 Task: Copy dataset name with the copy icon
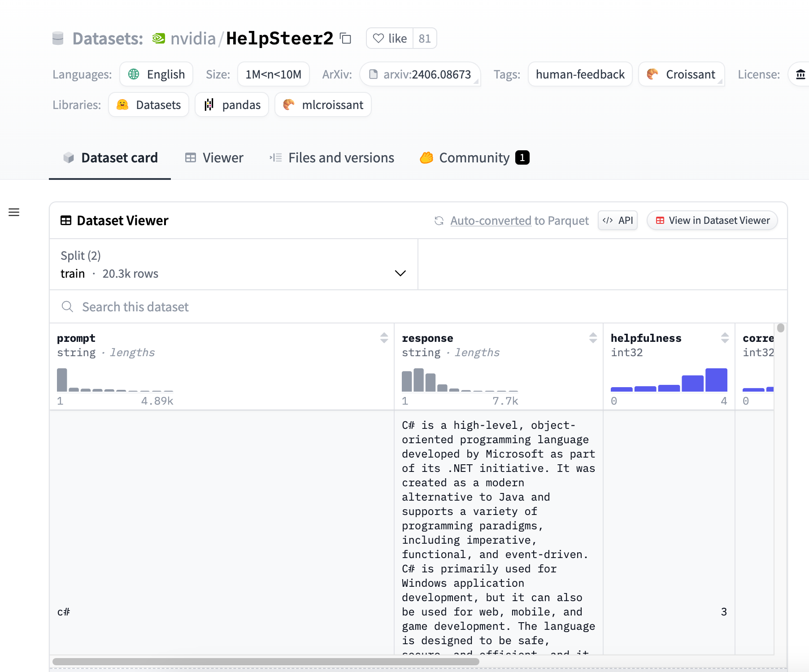[x=345, y=39]
